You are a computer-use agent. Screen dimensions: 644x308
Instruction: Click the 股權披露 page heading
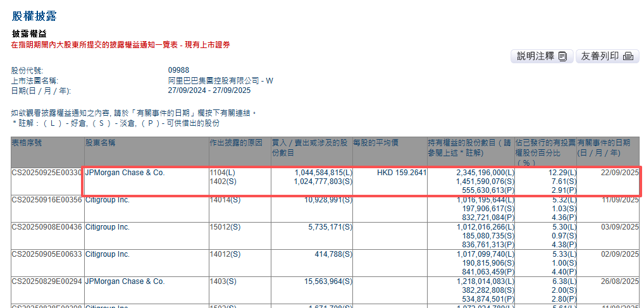34,16
